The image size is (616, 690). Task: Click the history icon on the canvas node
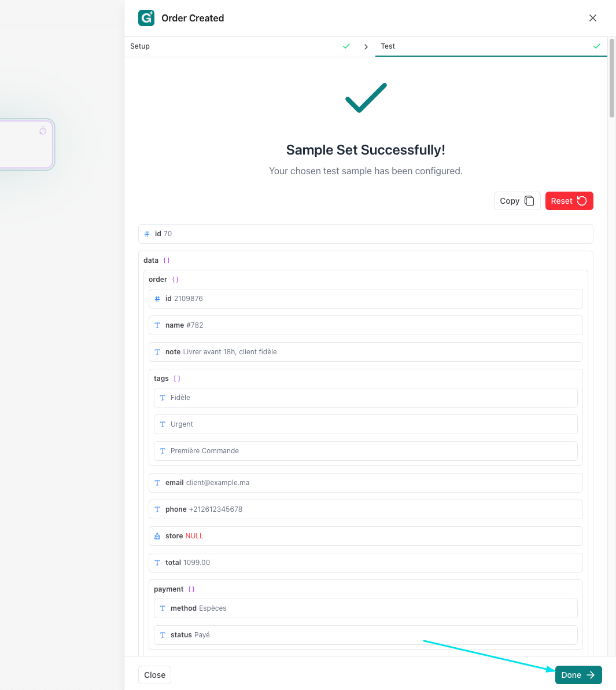point(43,131)
